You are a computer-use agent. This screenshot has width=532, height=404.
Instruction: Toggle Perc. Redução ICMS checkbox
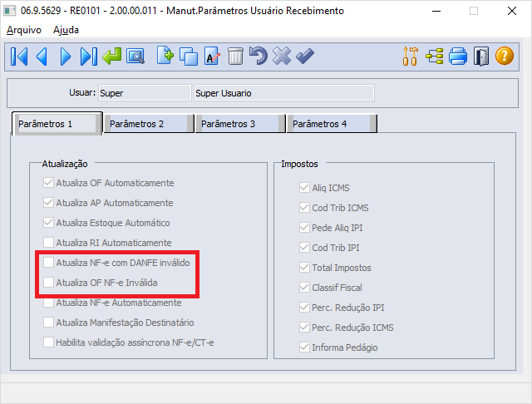pos(304,328)
